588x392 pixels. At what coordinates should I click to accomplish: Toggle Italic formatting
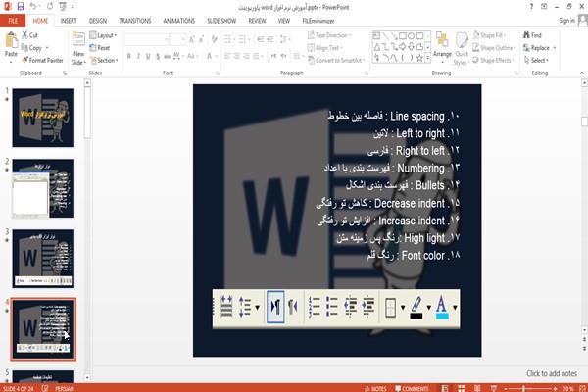(138, 56)
